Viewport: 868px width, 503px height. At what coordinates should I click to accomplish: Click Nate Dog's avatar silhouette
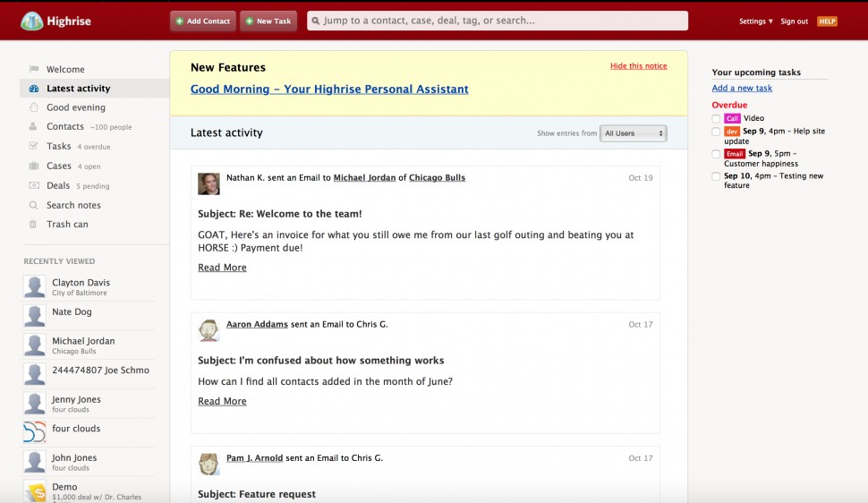[34, 316]
